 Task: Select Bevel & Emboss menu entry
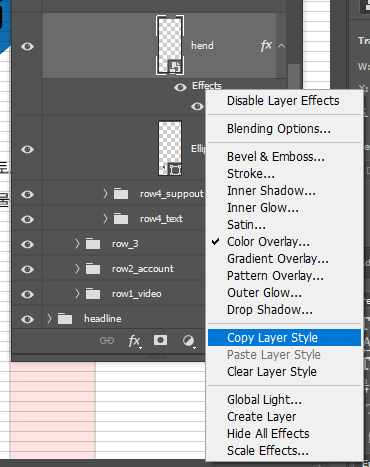tap(284, 157)
